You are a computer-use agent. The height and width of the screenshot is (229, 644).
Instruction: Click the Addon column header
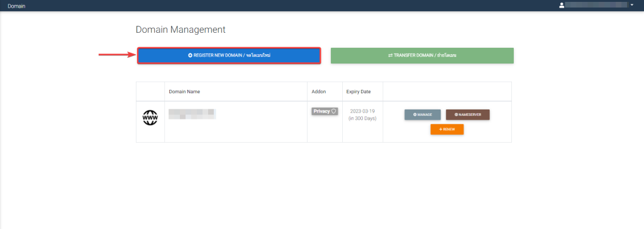tap(319, 92)
